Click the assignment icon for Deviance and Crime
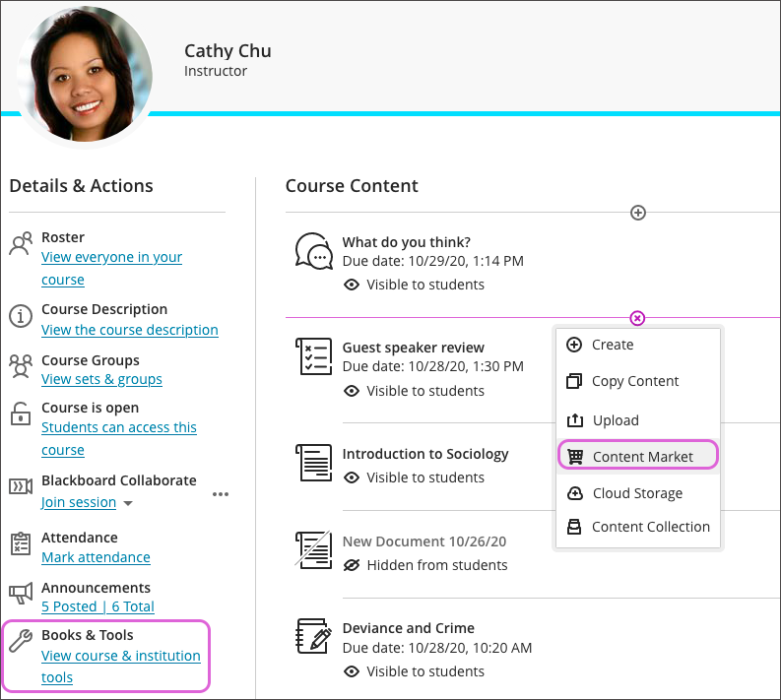The image size is (781, 700). (x=314, y=636)
